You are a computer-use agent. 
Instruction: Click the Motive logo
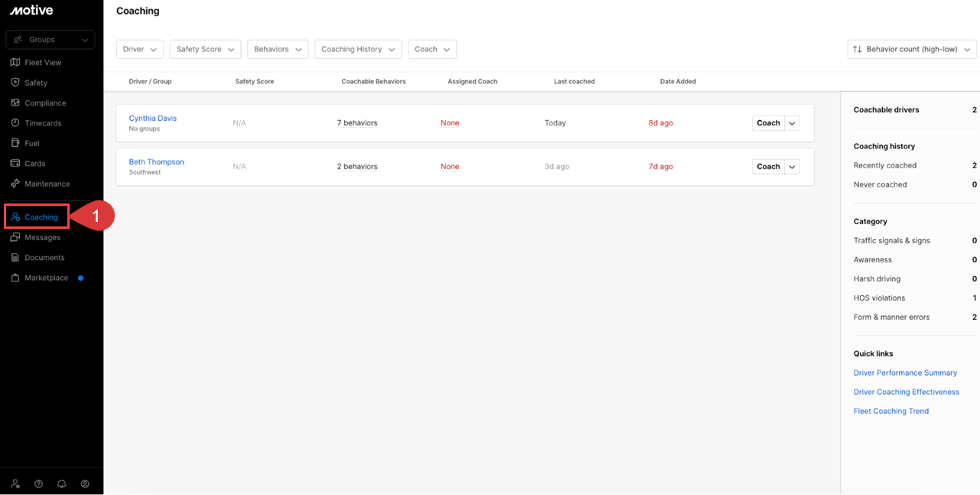[31, 11]
